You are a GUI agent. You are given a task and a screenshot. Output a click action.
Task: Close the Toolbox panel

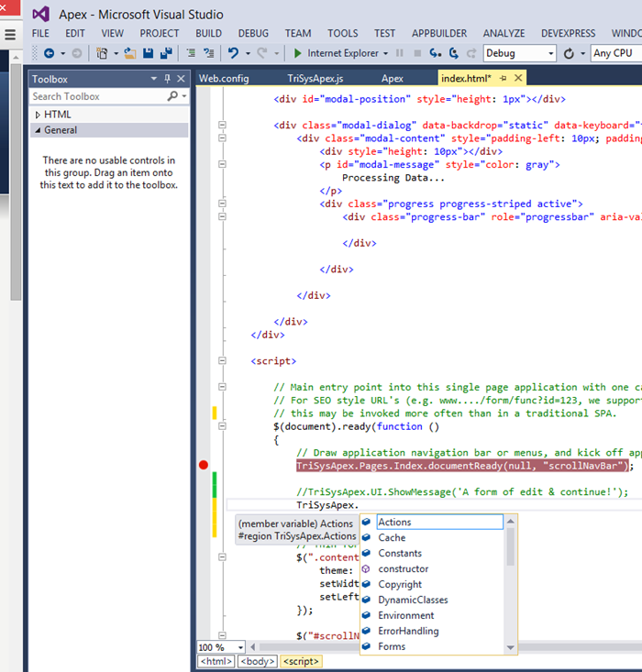click(x=181, y=79)
